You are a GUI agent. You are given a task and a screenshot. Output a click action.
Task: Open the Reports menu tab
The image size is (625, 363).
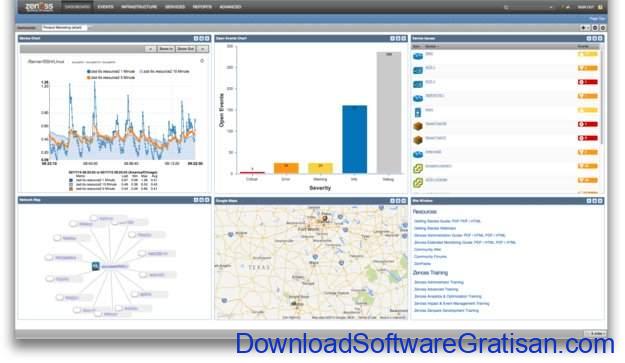pos(202,7)
